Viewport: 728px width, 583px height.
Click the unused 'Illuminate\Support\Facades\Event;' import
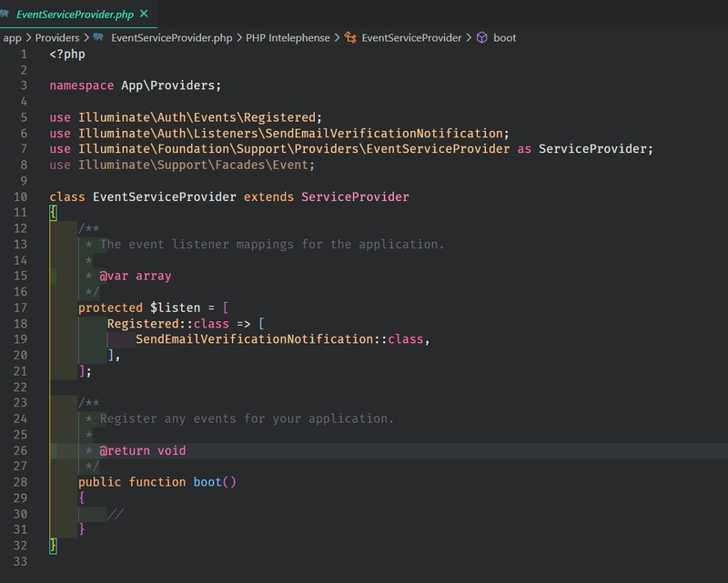coord(197,166)
